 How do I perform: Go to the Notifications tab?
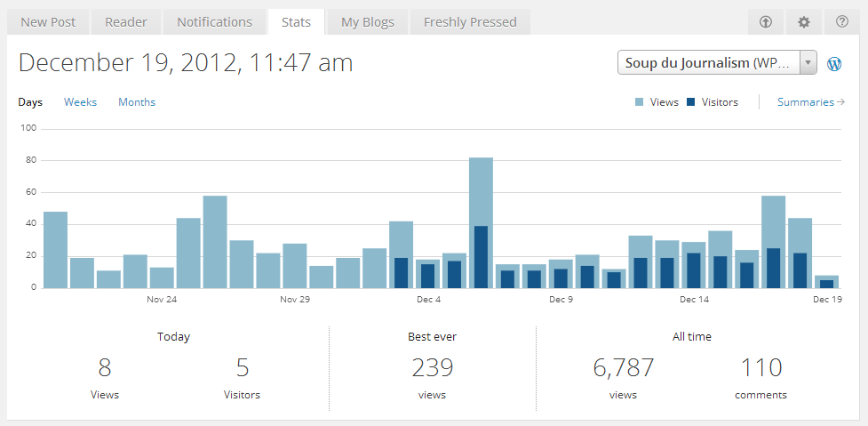(214, 22)
